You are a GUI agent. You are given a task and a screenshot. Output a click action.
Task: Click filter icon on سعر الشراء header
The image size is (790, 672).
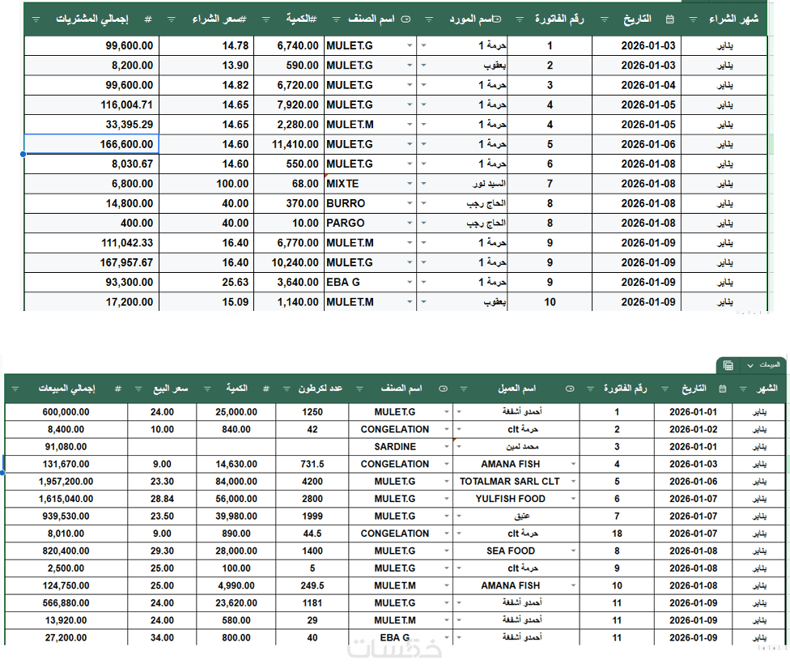click(x=172, y=19)
